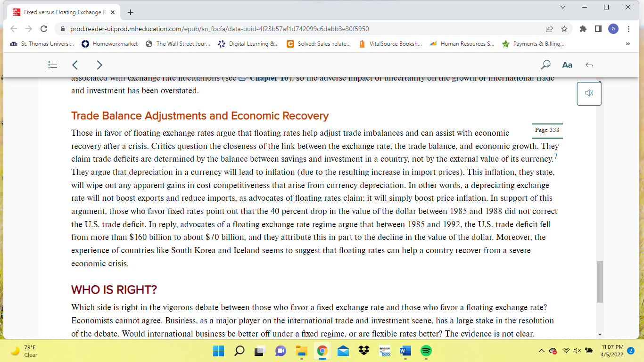Click the muted volume icon
This screenshot has width=644, height=362.
(x=578, y=351)
